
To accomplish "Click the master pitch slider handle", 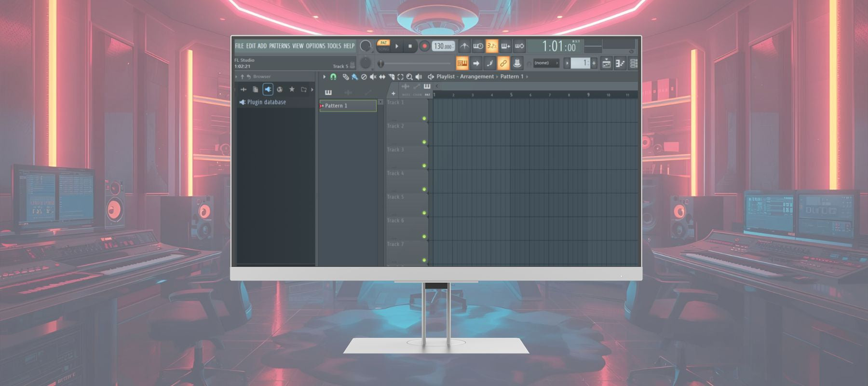I will pyautogui.click(x=380, y=63).
